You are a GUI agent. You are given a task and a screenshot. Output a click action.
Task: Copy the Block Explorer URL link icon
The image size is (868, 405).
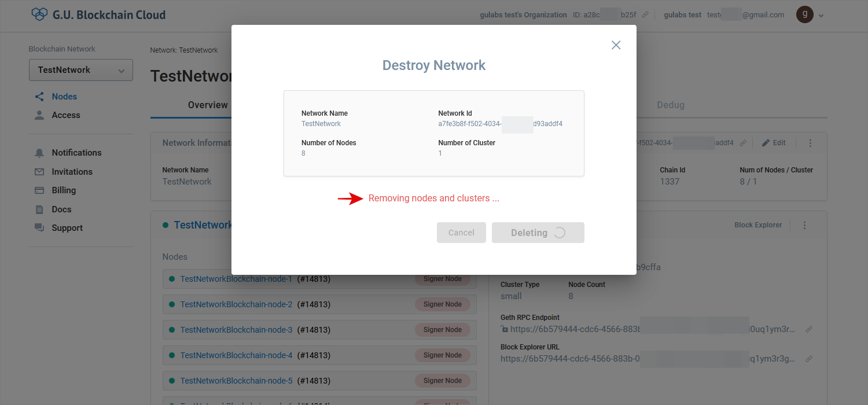click(x=809, y=359)
